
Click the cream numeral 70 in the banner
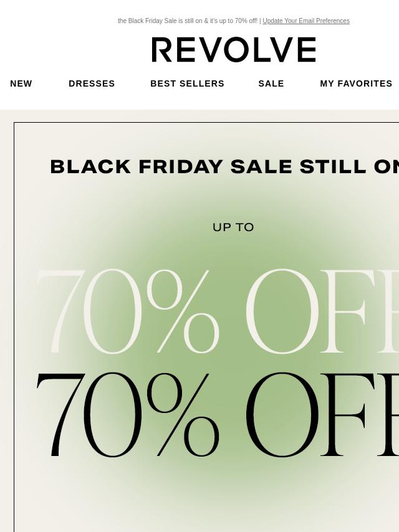(89, 311)
